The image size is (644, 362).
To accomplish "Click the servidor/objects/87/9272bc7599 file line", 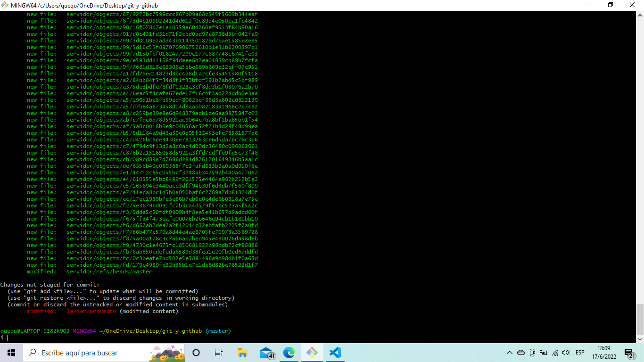I will click(x=142, y=14).
